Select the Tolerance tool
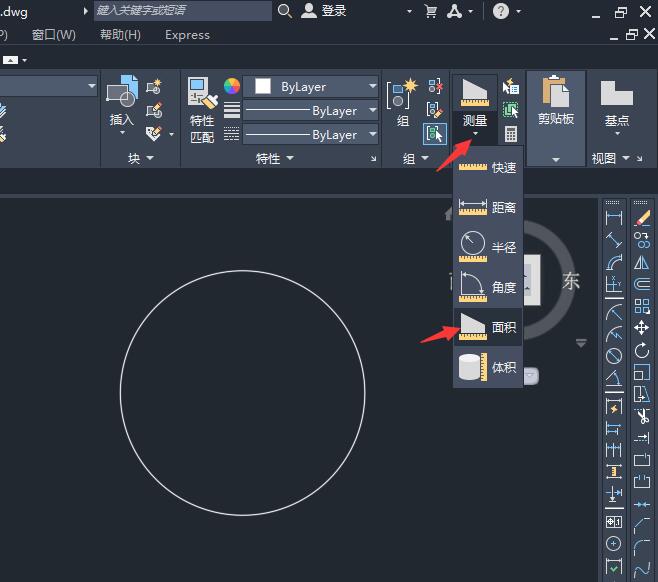 614,522
